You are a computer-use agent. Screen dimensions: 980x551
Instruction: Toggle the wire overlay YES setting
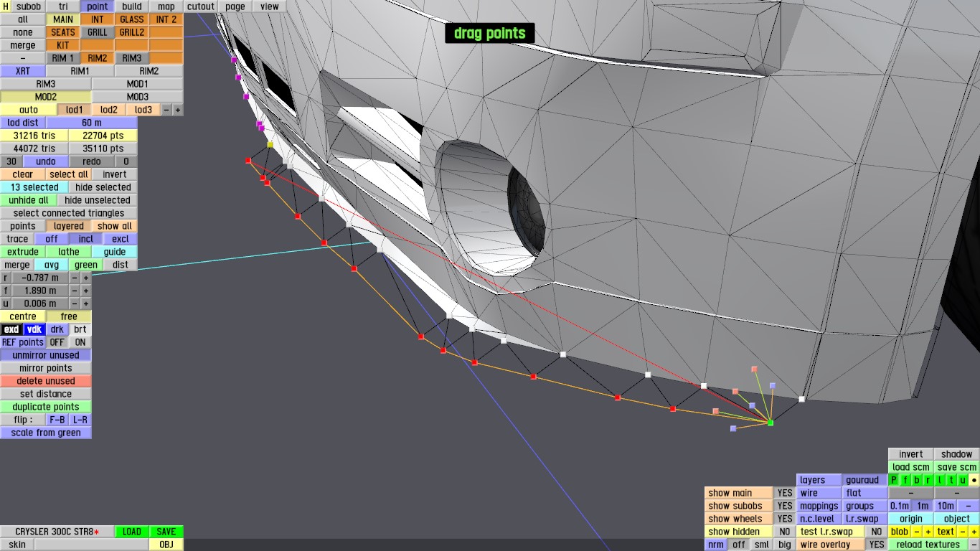pos(877,545)
